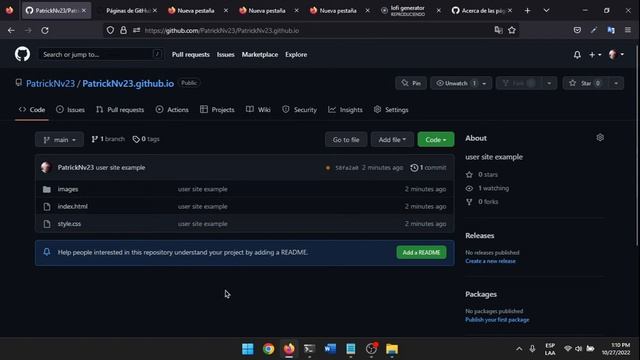640x360 pixels.
Task: Open the Security tab
Action: pos(300,109)
